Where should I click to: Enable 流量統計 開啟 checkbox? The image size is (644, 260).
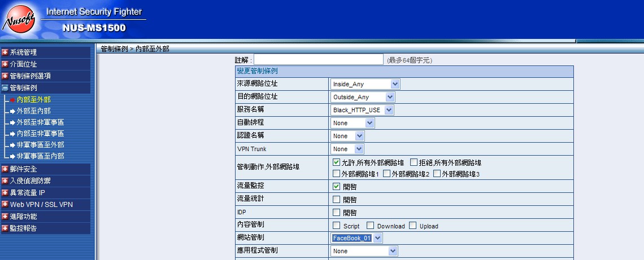(x=336, y=199)
